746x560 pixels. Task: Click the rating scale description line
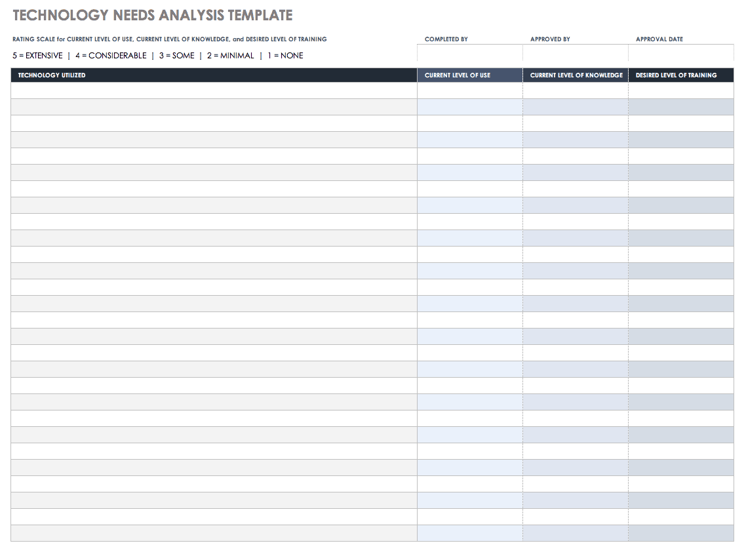coord(169,39)
